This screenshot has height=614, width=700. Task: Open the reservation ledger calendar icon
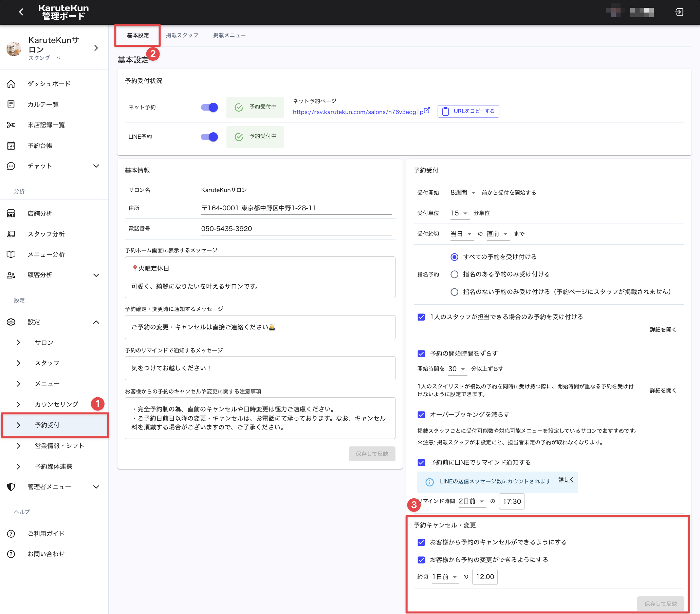(x=11, y=146)
